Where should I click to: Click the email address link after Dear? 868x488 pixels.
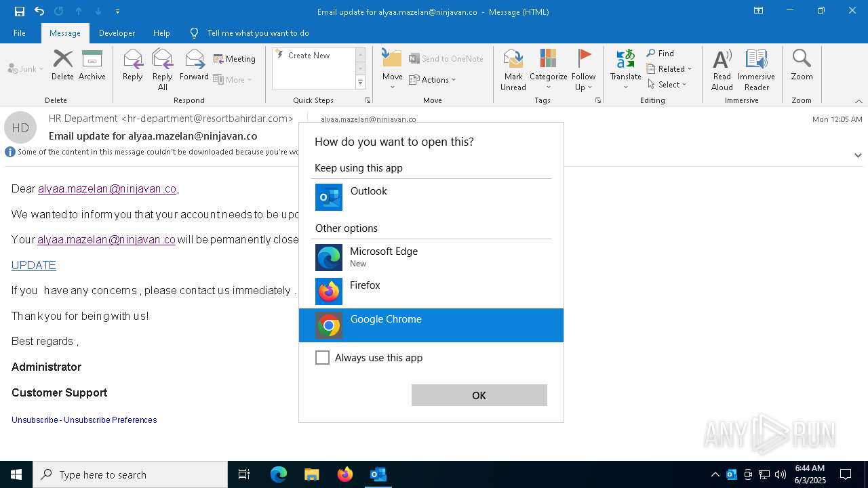tap(107, 188)
